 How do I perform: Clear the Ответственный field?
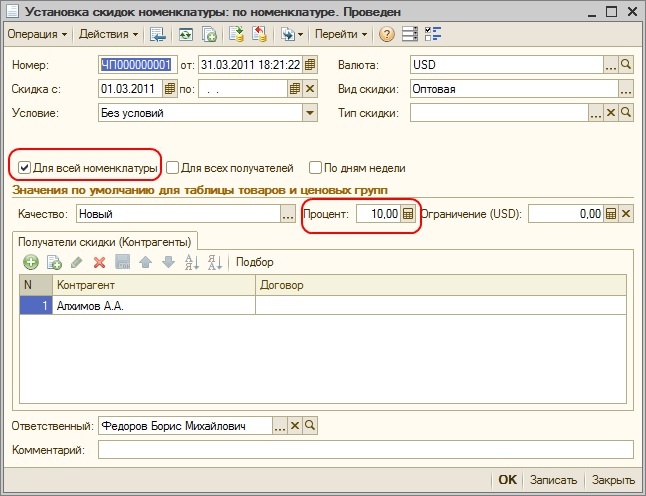(x=295, y=426)
